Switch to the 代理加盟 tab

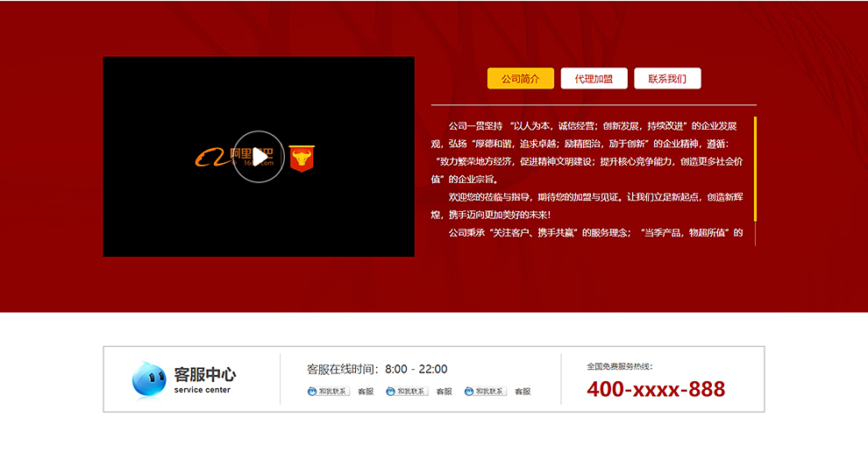594,79
